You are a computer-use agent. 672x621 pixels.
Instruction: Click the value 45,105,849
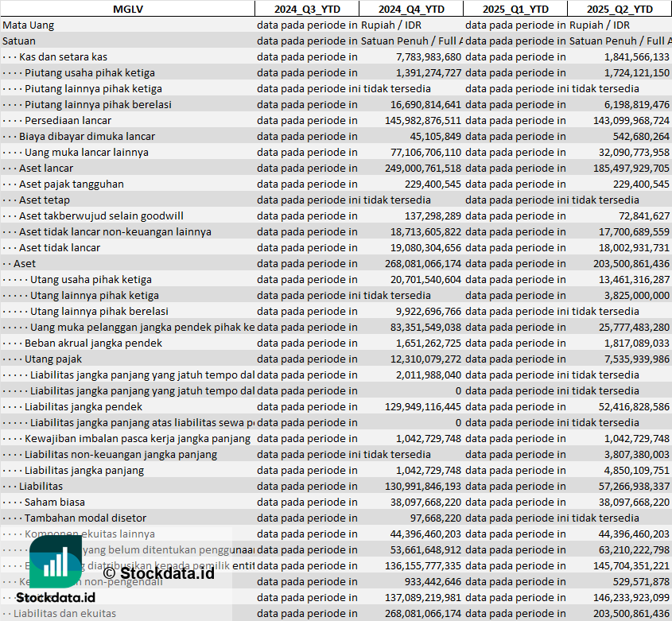point(436,136)
